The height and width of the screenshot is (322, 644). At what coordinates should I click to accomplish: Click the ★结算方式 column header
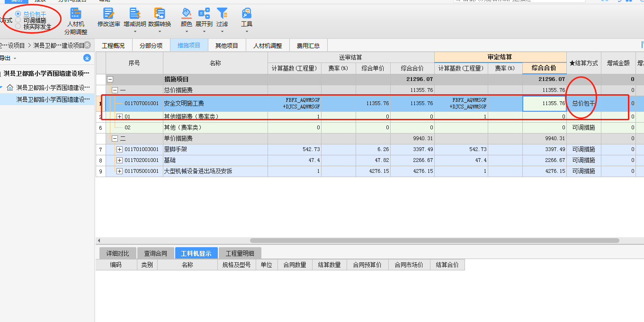point(584,63)
